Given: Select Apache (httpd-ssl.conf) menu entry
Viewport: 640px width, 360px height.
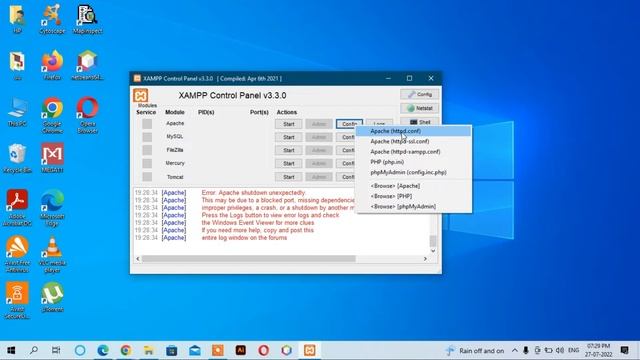Looking at the screenshot, I should (x=413, y=141).
